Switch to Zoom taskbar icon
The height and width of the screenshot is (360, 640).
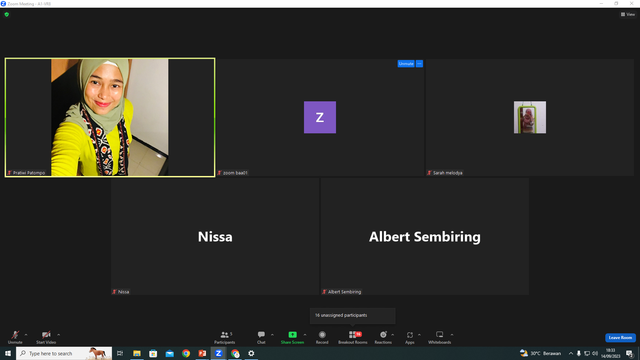click(218, 353)
